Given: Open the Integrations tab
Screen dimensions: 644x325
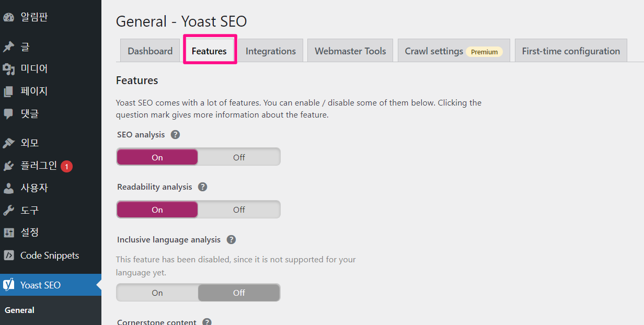Looking at the screenshot, I should tap(271, 51).
